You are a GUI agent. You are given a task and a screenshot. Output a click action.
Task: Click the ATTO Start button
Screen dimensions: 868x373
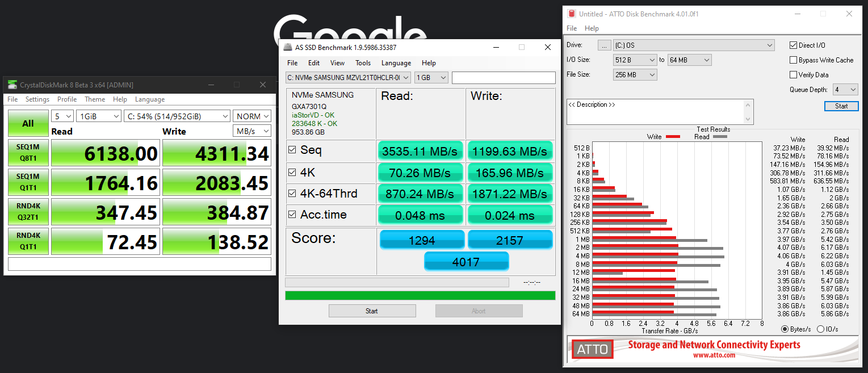(841, 106)
